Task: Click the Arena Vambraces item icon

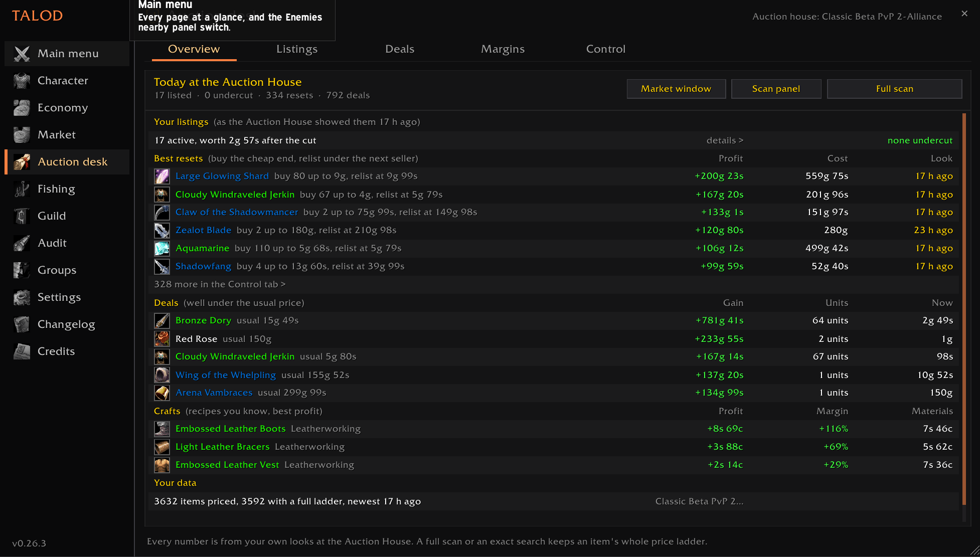Action: [x=162, y=393]
